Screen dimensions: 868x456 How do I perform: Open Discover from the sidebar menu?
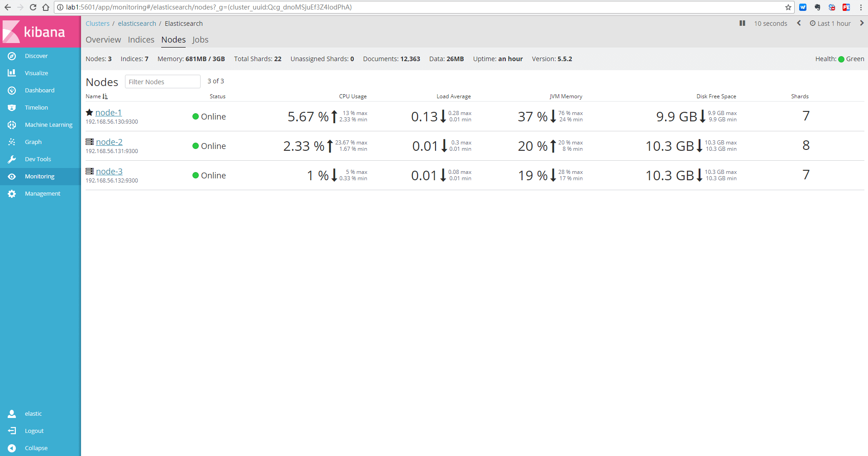pos(36,56)
